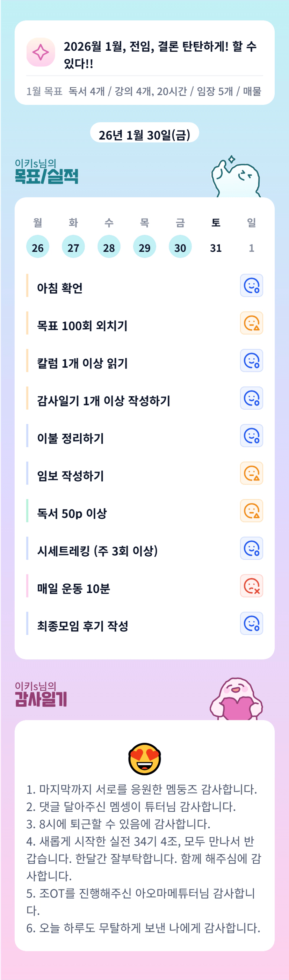Click the red failed face for 매일 운동 10분
The height and width of the screenshot is (980, 289).
pyautogui.click(x=251, y=586)
